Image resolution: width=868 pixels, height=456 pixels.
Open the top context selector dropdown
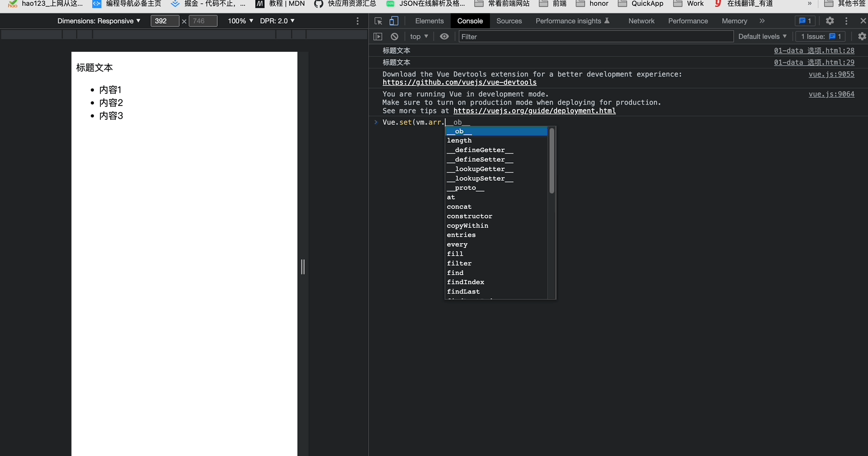pyautogui.click(x=419, y=36)
